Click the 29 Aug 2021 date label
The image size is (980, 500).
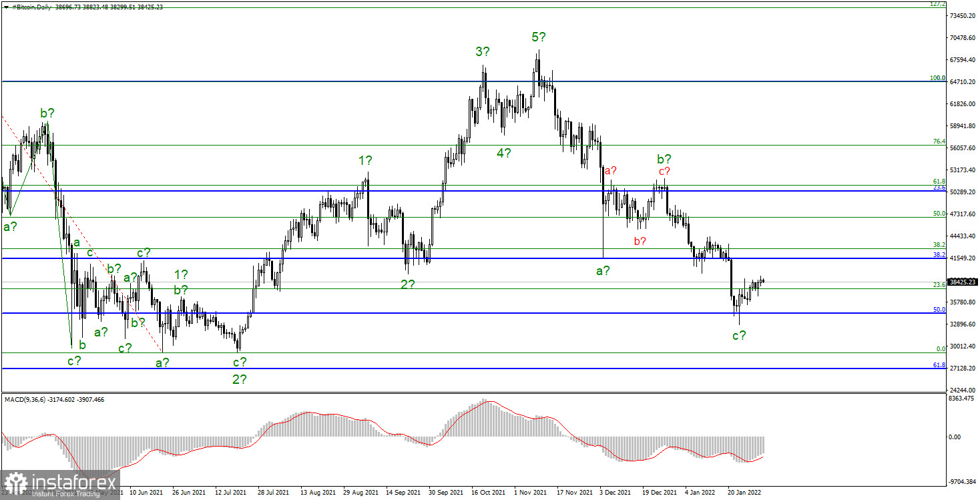(360, 493)
